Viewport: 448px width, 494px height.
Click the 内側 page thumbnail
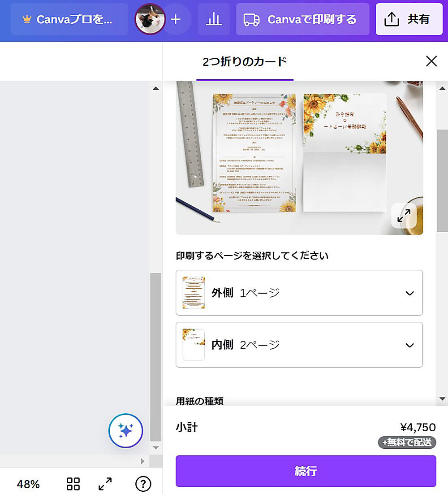coord(194,345)
